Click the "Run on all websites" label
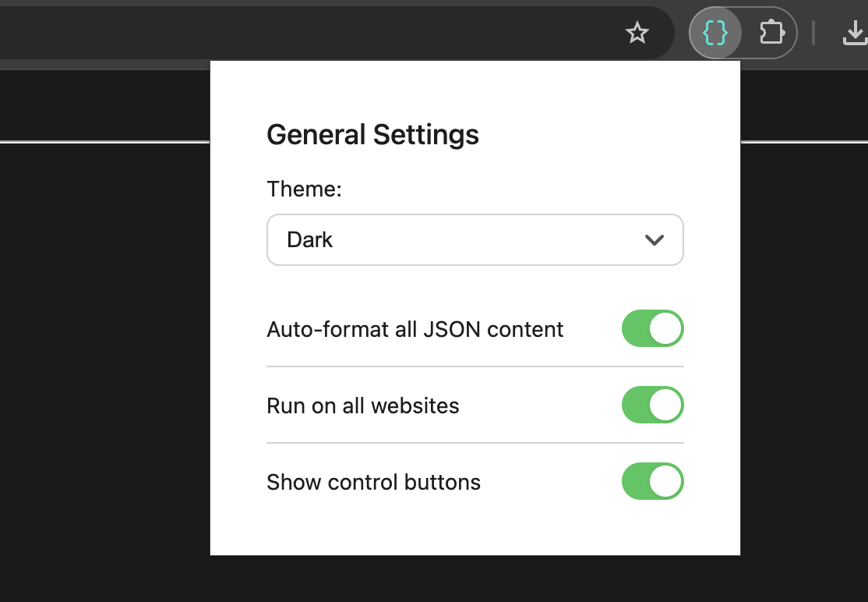This screenshot has height=602, width=868. 363,405
